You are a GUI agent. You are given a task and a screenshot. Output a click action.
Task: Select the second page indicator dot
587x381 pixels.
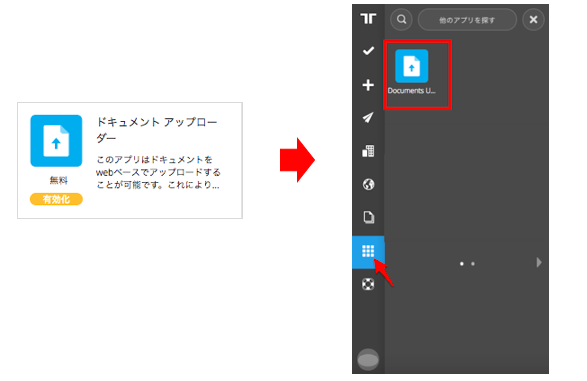tap(473, 264)
